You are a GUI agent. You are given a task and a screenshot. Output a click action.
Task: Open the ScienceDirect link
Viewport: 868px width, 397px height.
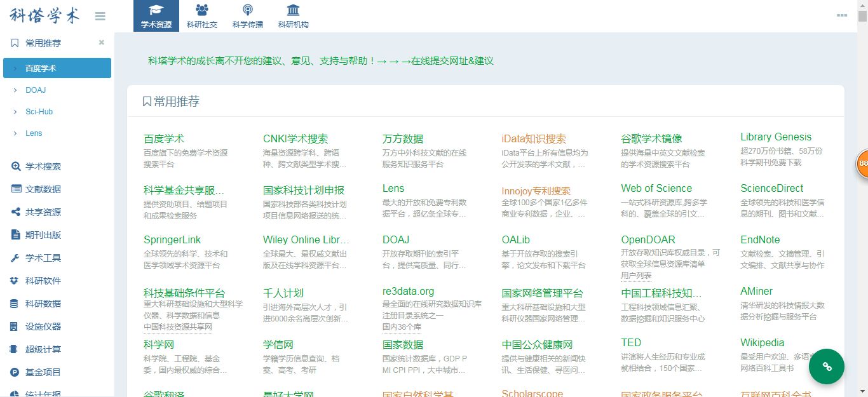pos(771,188)
